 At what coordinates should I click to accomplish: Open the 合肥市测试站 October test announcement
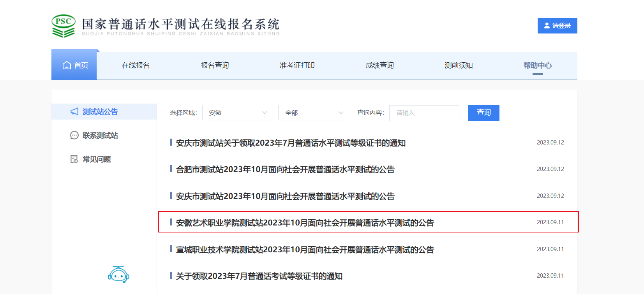coord(285,169)
